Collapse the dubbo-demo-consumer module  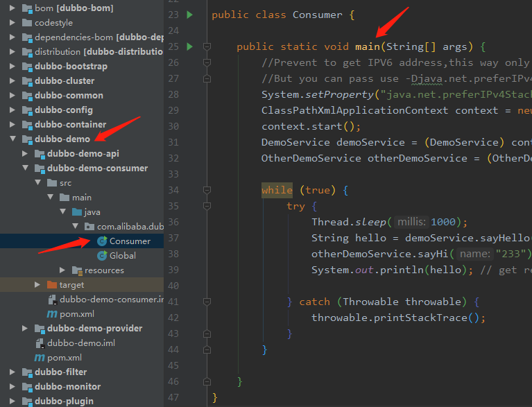pos(26,168)
